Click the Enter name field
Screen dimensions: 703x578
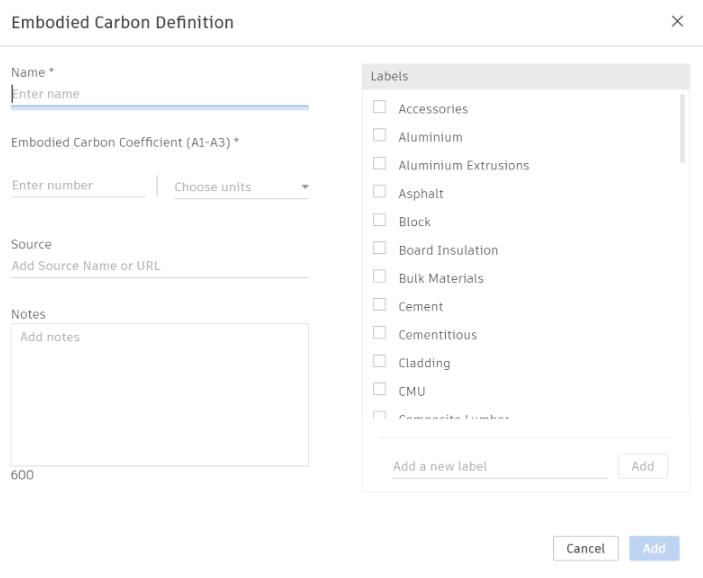pyautogui.click(x=159, y=94)
